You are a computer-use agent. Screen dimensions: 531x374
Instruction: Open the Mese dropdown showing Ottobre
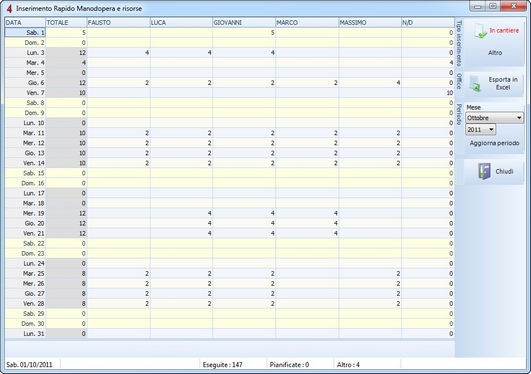[494, 118]
